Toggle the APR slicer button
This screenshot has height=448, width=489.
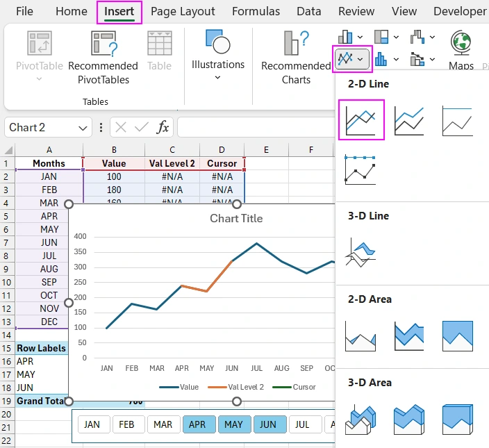tap(197, 424)
